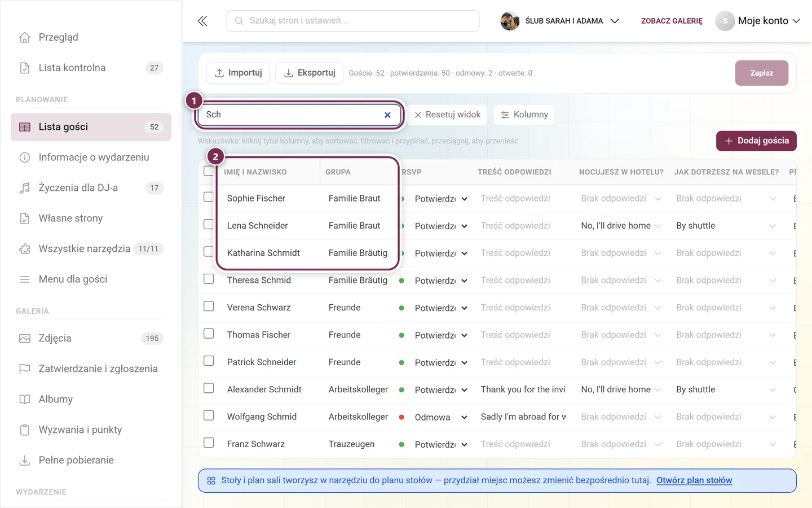Click Wyzwania i punkty clipboard icon
Image resolution: width=812 pixels, height=508 pixels.
pyautogui.click(x=25, y=430)
